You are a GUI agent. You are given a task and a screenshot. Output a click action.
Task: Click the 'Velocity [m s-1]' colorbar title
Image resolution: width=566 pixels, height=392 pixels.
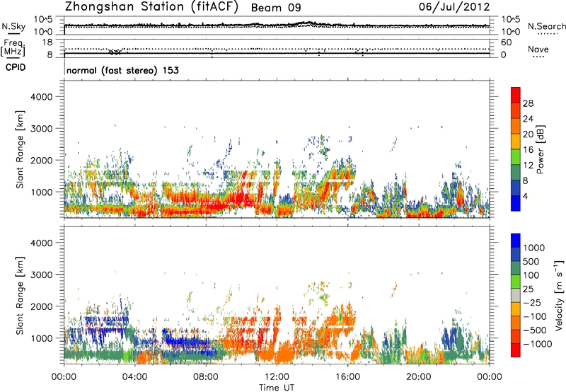[x=559, y=295]
